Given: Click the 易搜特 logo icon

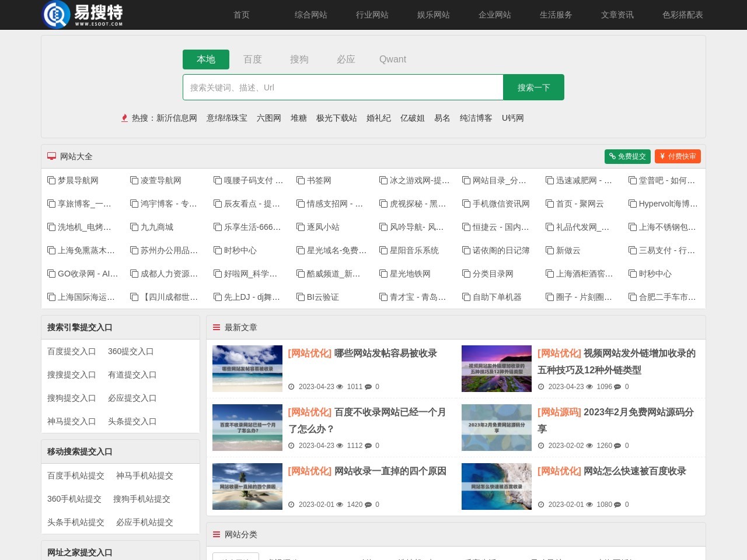Looking at the screenshot, I should pyautogui.click(x=56, y=15).
